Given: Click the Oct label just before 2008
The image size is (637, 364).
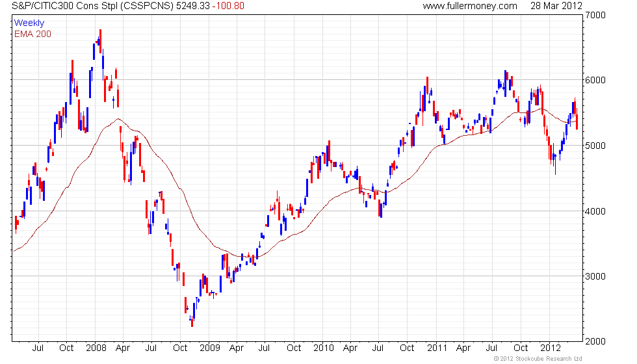Looking at the screenshot, I should coord(66,348).
